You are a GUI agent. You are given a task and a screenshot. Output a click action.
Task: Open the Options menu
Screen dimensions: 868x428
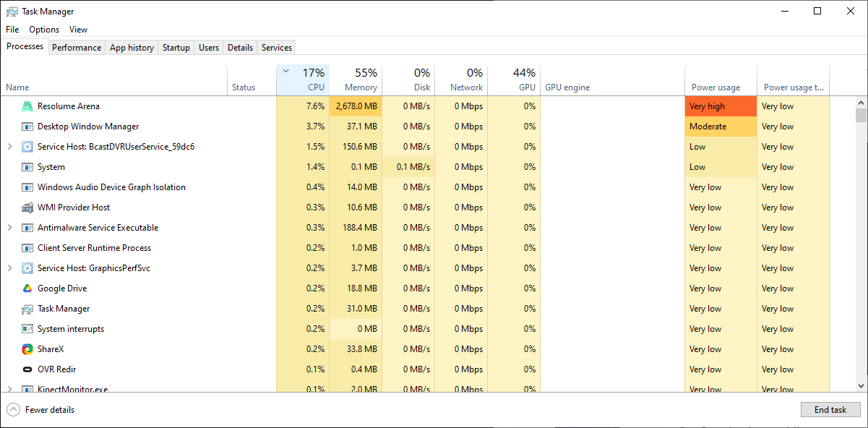pos(44,30)
